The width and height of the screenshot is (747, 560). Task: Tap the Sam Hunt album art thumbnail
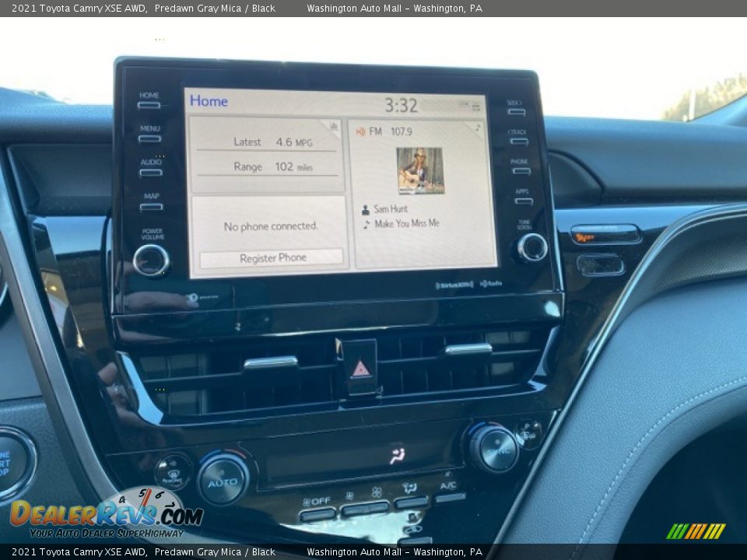click(x=420, y=170)
